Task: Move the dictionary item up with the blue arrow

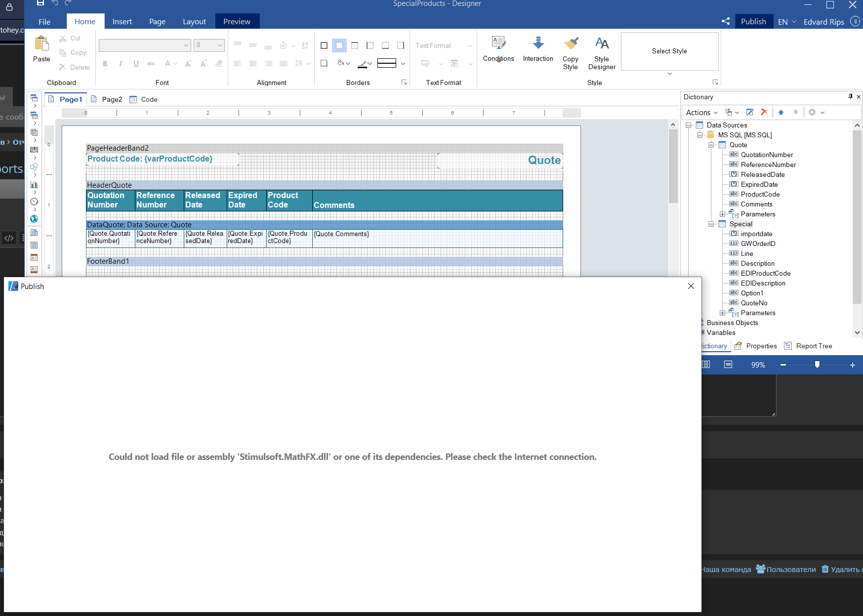Action: point(781,112)
